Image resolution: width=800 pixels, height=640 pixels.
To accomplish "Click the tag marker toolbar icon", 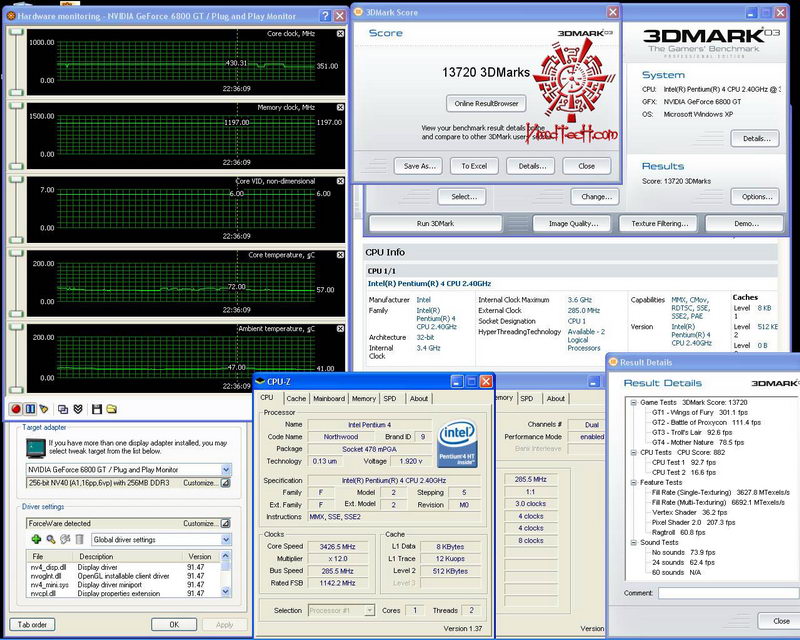I will coord(44,409).
